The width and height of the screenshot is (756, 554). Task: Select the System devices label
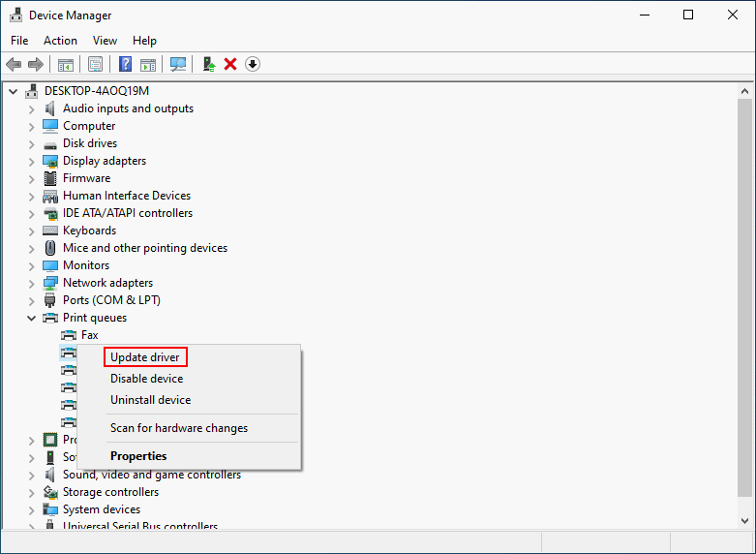102,509
